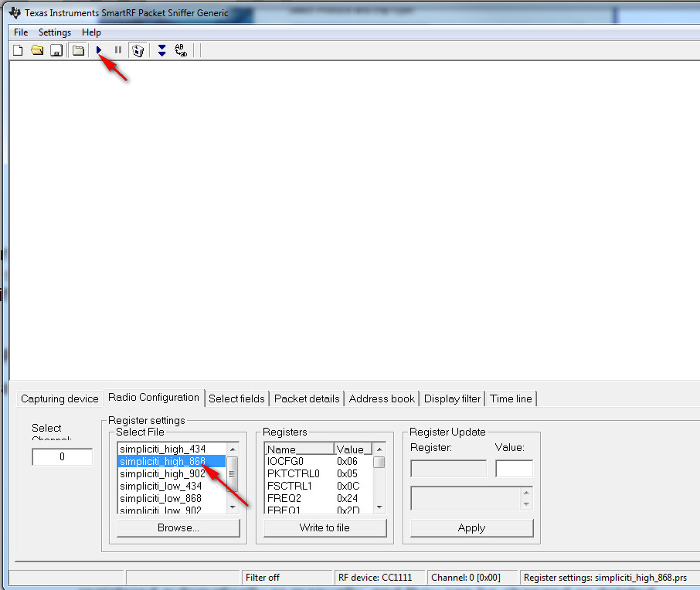Click the Write to file button
Image resolution: width=700 pixels, height=590 pixels.
coord(325,527)
